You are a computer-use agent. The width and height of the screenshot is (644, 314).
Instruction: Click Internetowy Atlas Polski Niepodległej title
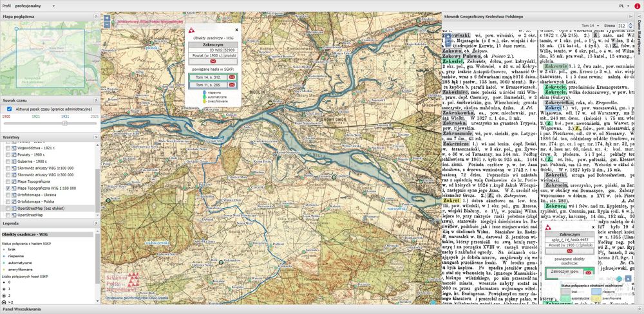pyautogui.click(x=150, y=22)
